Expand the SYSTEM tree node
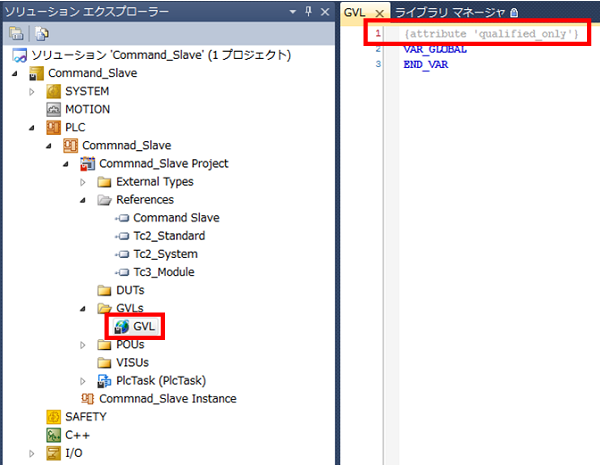Image resolution: width=601 pixels, height=465 pixels. (32, 91)
